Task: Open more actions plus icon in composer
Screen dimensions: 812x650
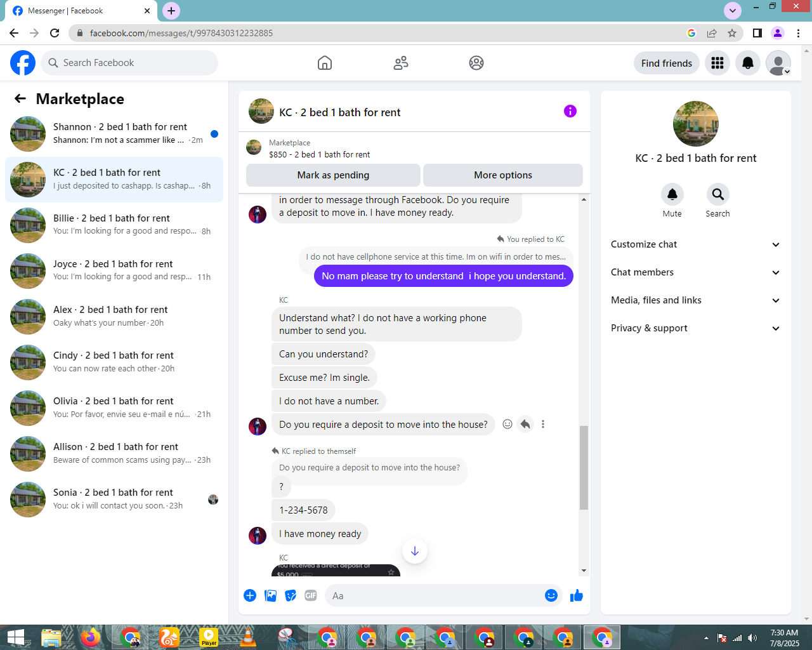Action: tap(250, 595)
